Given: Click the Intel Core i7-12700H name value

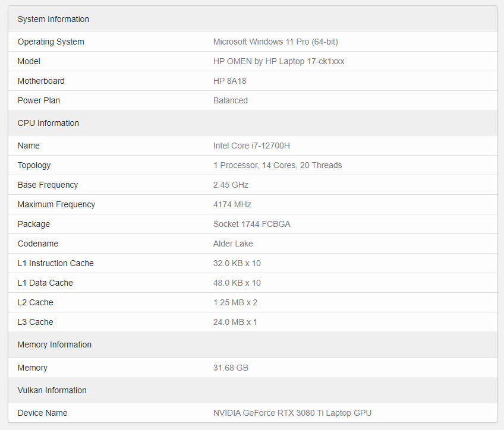Looking at the screenshot, I should tap(251, 146).
